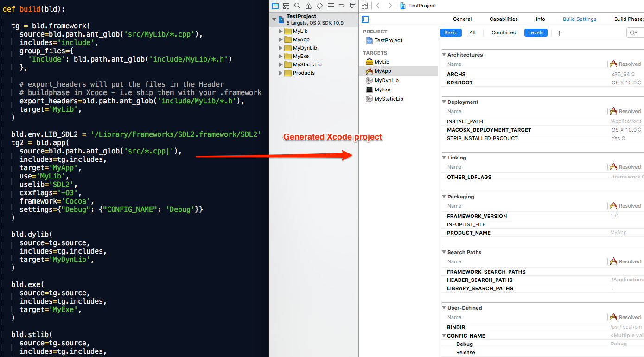
Task: Open the Issue navigator warning icon
Action: point(308,6)
